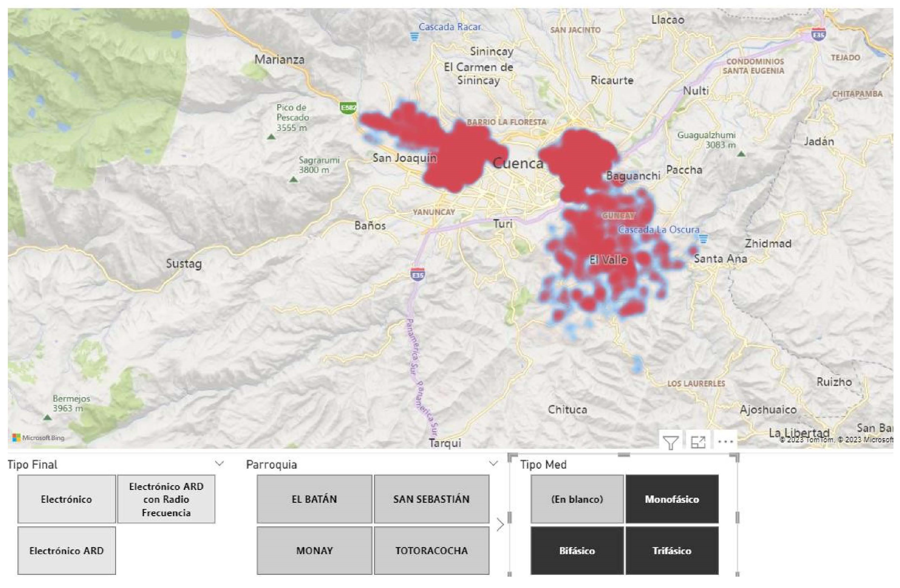Click the Cascada Racar waterfall icon

click(x=415, y=37)
